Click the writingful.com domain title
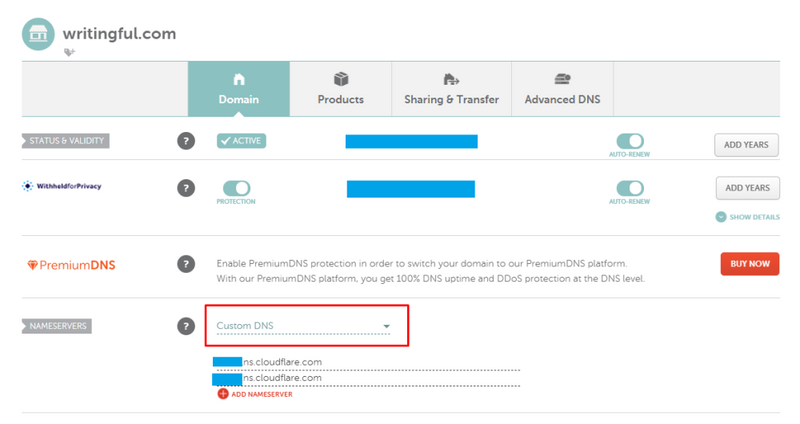 click(119, 34)
